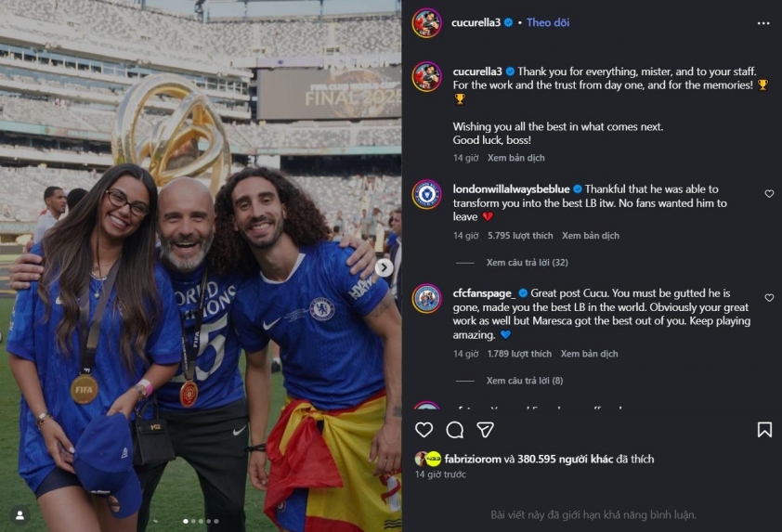Image resolution: width=782 pixels, height=532 pixels.
Task: Open the comment bubble icon
Action: (x=454, y=430)
